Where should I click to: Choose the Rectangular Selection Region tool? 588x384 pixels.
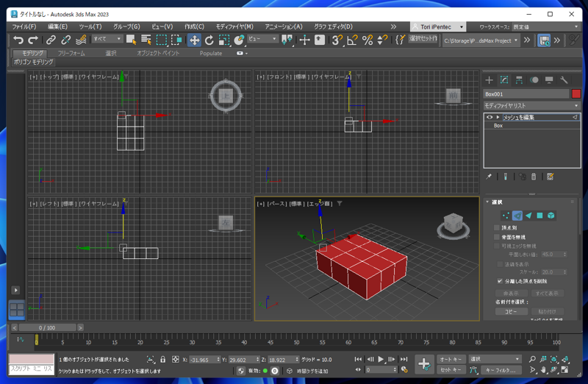click(x=162, y=40)
